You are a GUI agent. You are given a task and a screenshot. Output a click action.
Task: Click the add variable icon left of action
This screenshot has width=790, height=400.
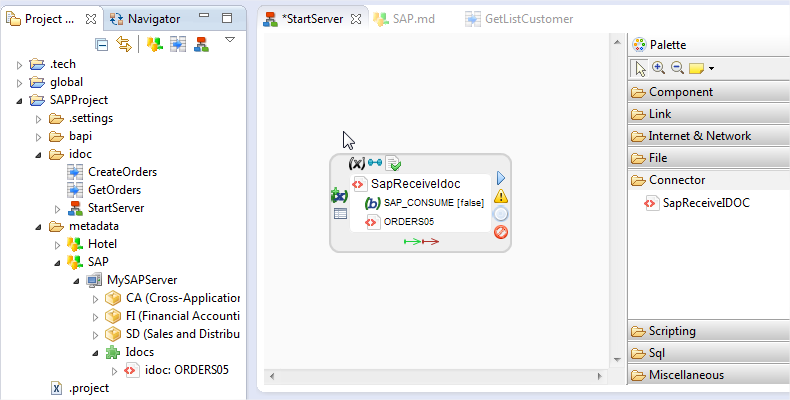point(340,195)
